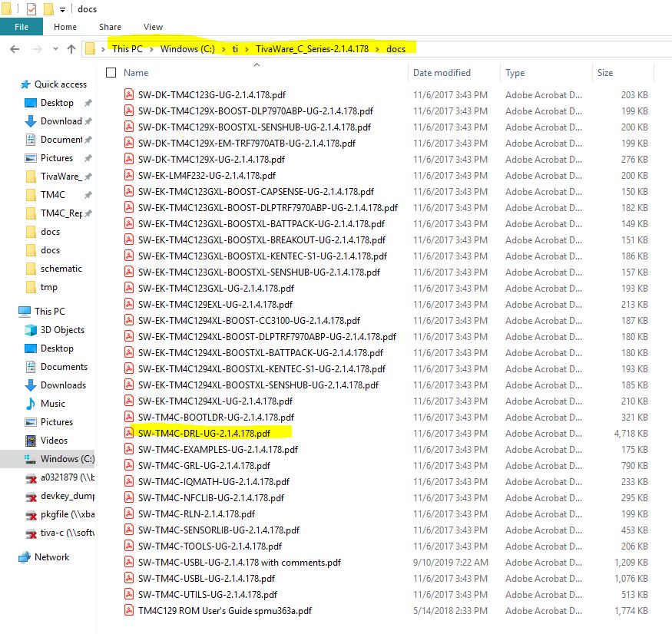Open tiva-c network drive

(68, 533)
